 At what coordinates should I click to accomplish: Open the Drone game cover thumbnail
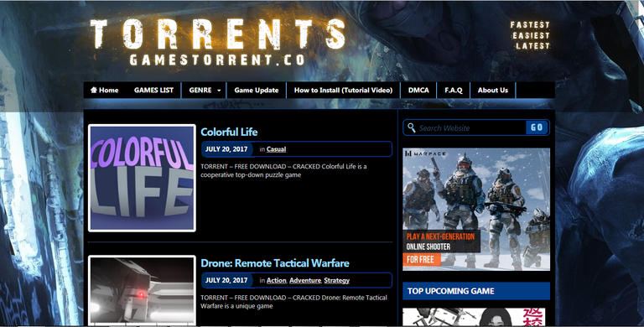point(142,290)
